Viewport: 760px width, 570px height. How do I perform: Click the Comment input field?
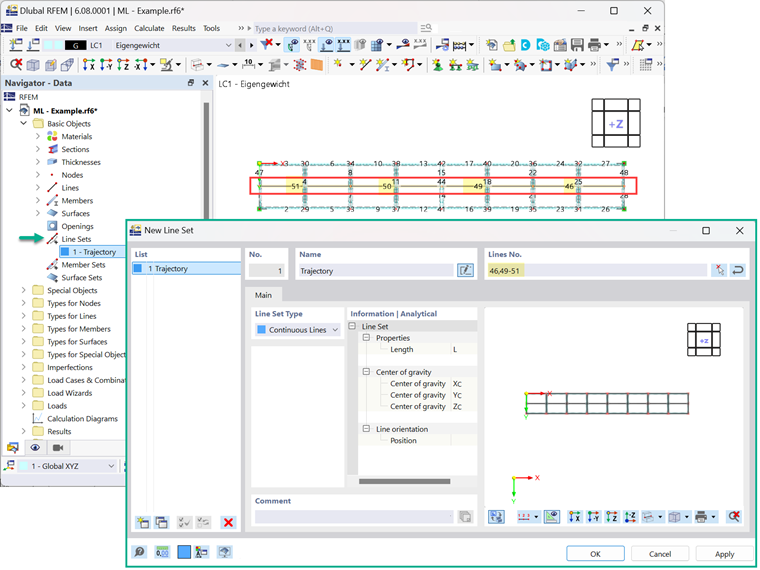354,517
